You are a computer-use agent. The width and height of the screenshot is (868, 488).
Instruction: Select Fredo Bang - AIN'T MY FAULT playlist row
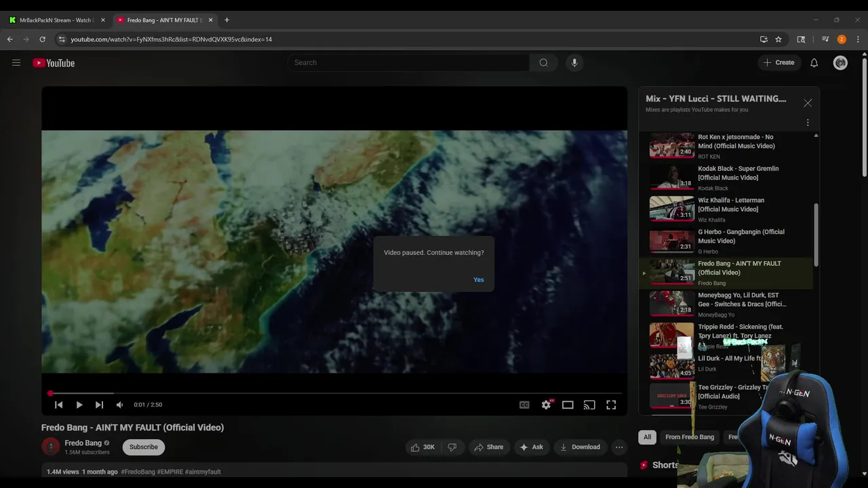(x=726, y=272)
